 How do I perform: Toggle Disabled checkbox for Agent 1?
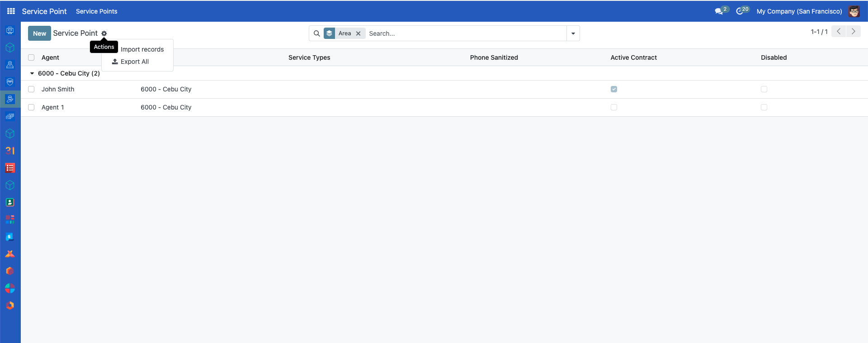pyautogui.click(x=764, y=107)
